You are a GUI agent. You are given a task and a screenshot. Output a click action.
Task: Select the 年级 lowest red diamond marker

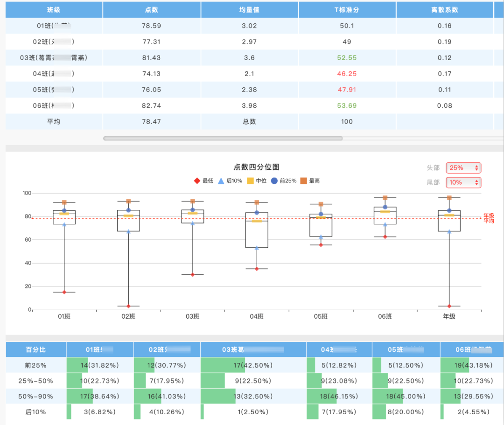click(x=449, y=306)
